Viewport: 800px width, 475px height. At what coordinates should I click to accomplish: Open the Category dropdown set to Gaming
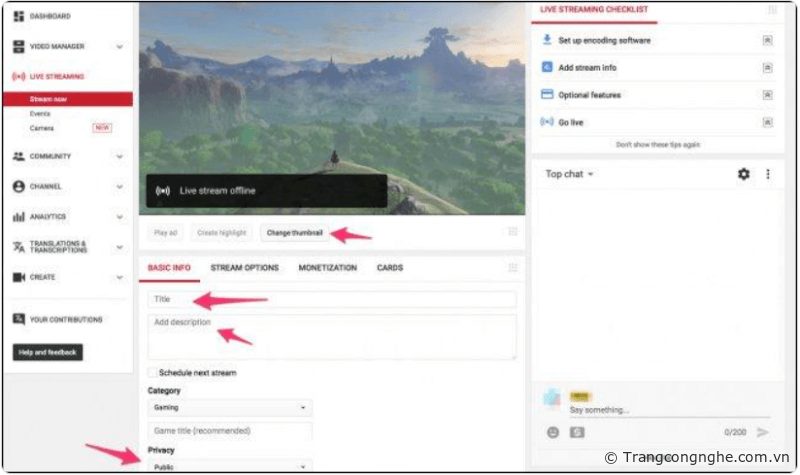pos(229,408)
